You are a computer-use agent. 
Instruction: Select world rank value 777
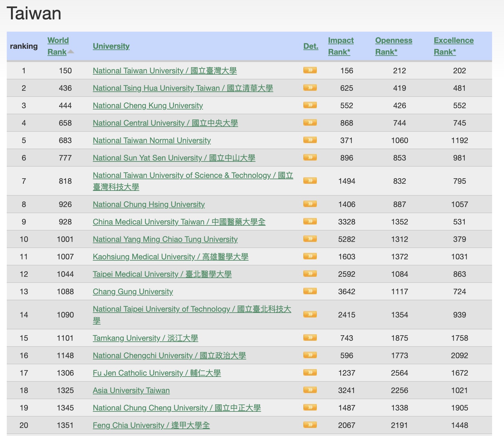(x=66, y=158)
